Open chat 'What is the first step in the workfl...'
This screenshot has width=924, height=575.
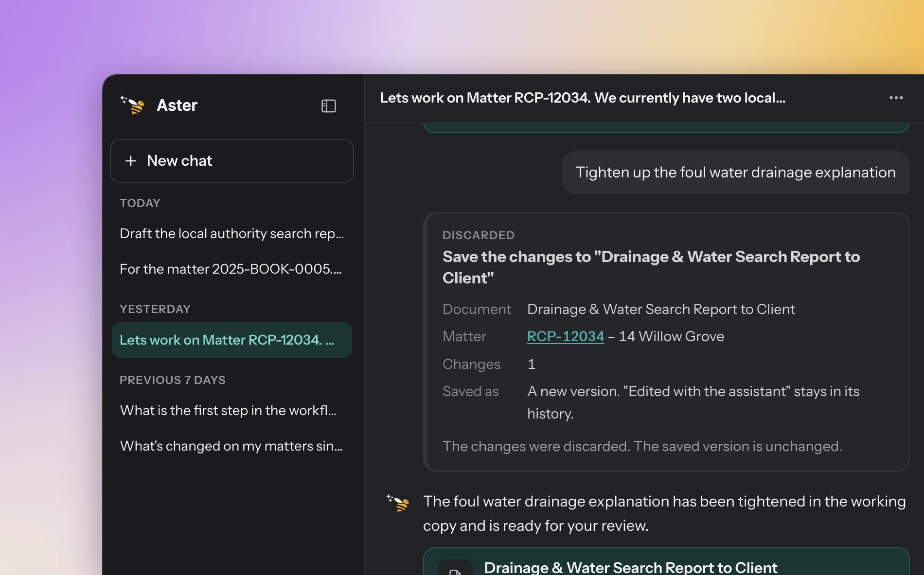[x=232, y=411]
